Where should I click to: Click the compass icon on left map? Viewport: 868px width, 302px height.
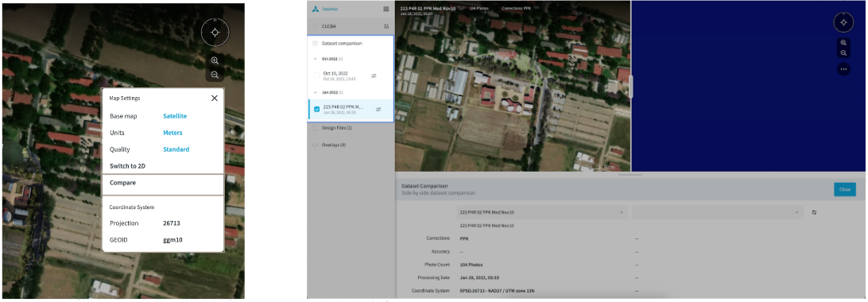click(215, 32)
